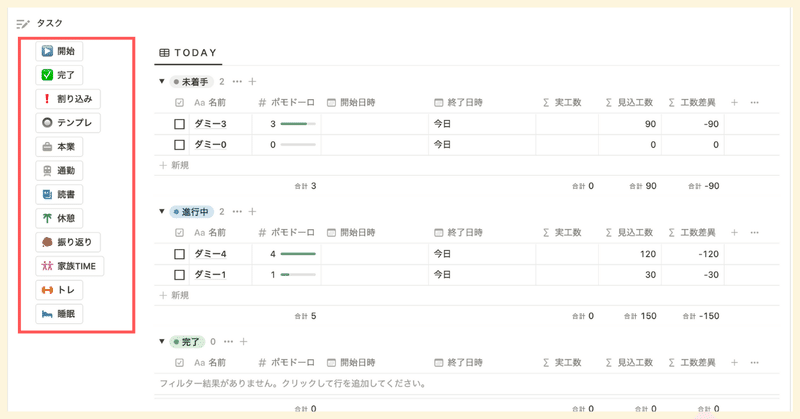Add a property column in 完了 table header
Image resolution: width=800 pixels, height=419 pixels.
tap(734, 363)
